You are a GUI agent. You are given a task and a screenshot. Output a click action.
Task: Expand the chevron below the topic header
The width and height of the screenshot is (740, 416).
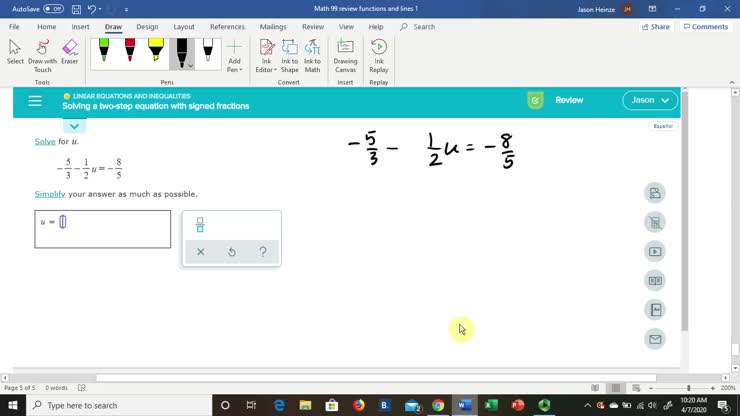74,126
